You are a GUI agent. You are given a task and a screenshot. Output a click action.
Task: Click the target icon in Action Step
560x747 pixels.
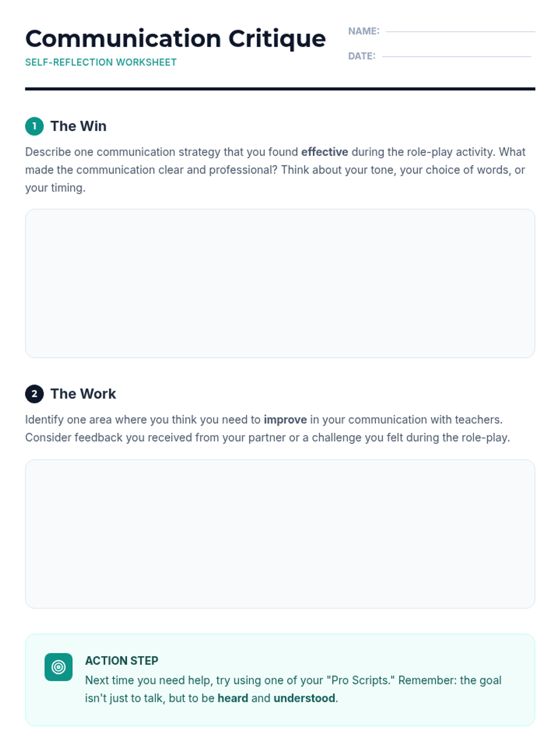(58, 667)
